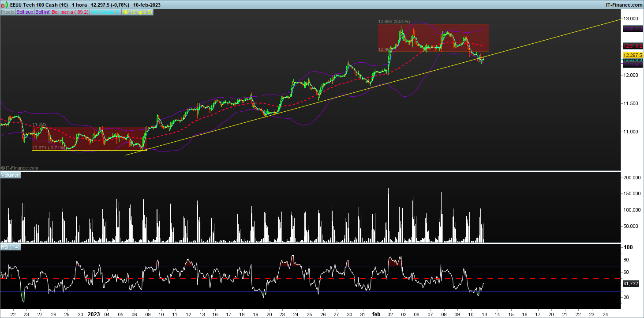Click the 150.000 volume axis label
Viewport: 644px width, 318px height.
point(632,193)
